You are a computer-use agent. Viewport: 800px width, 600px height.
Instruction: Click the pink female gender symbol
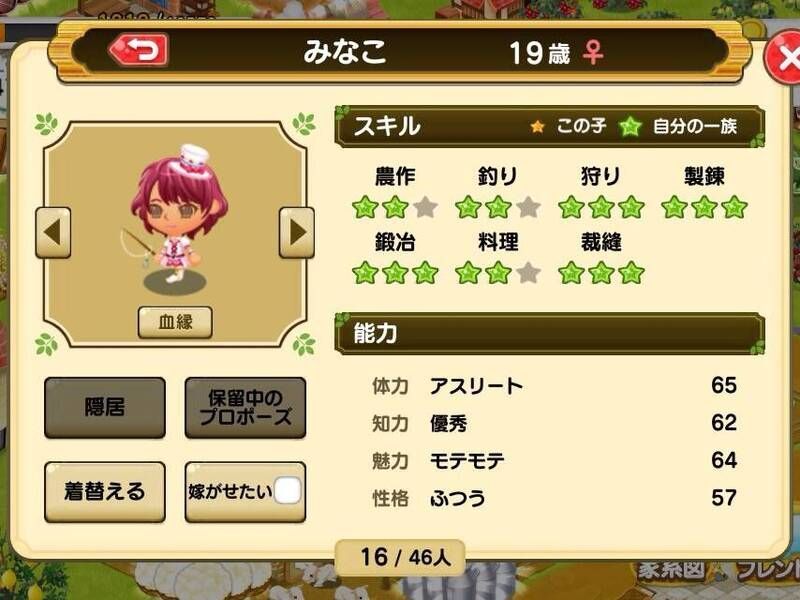(x=593, y=53)
